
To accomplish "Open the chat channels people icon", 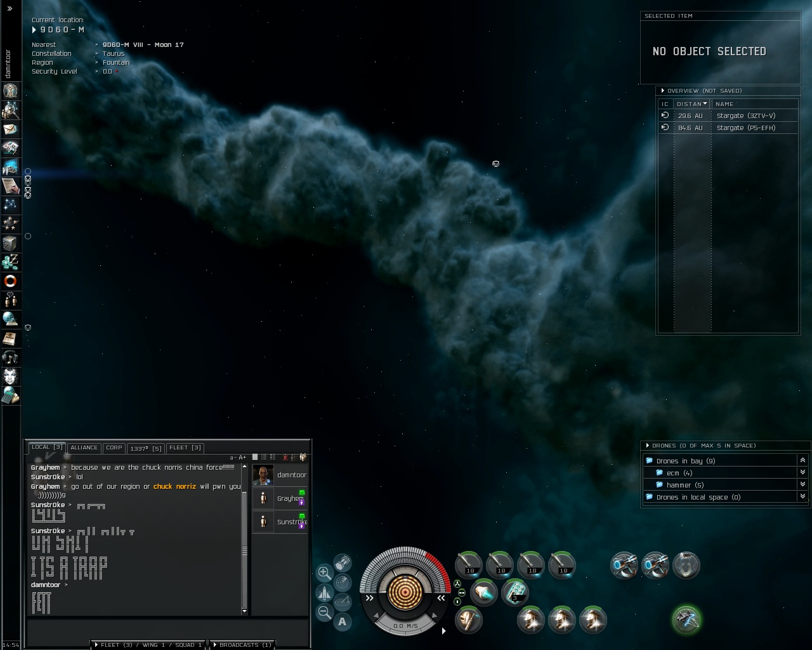I will point(10,300).
